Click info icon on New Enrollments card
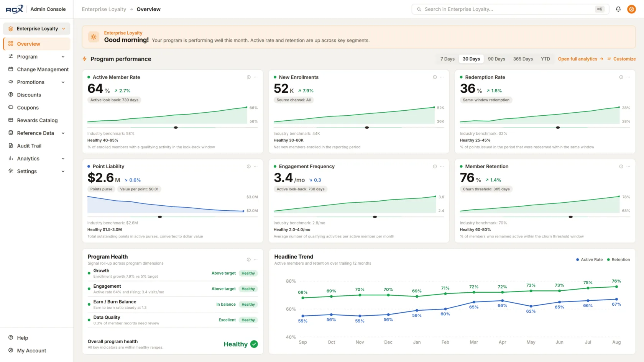Screen dimensions: 644x362 [435, 77]
